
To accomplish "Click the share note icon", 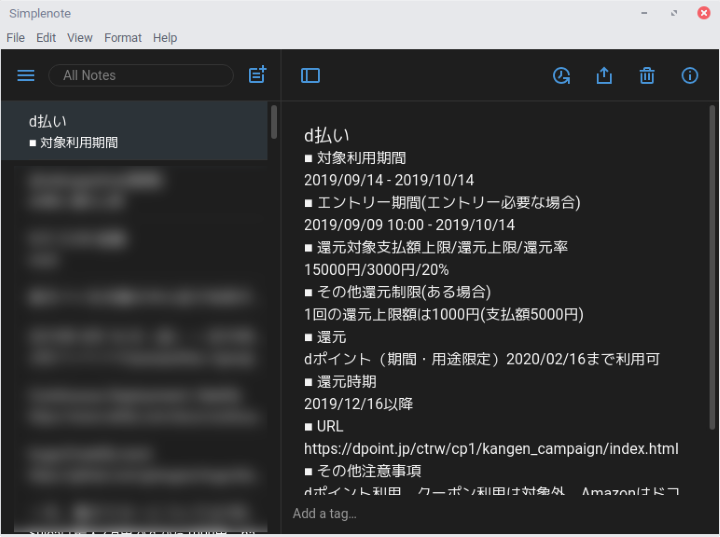I will click(604, 76).
